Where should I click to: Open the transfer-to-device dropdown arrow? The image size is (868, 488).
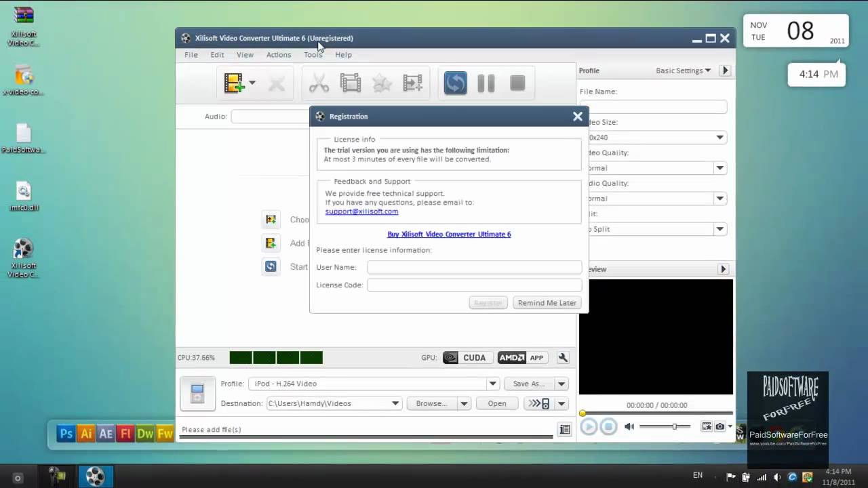561,403
